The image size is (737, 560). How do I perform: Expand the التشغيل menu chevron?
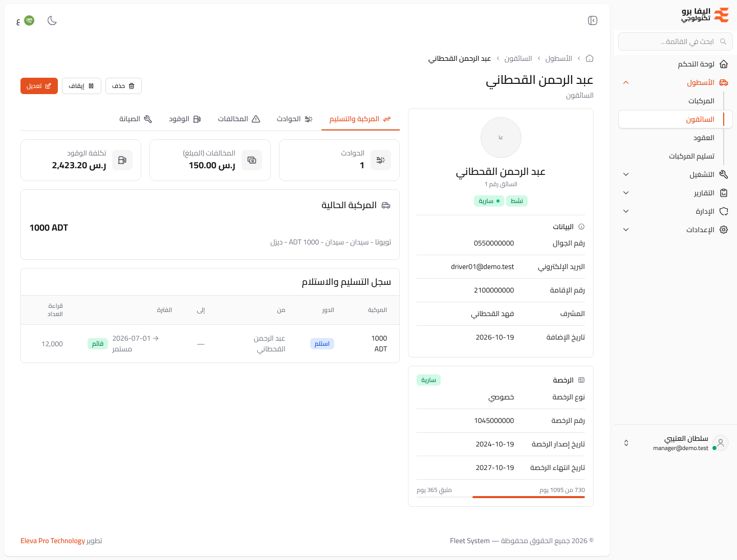point(626,174)
